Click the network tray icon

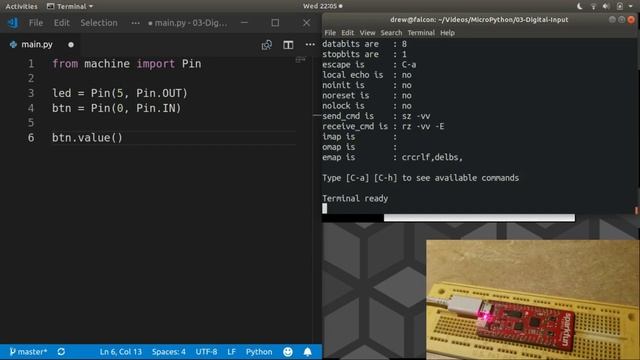coord(593,6)
